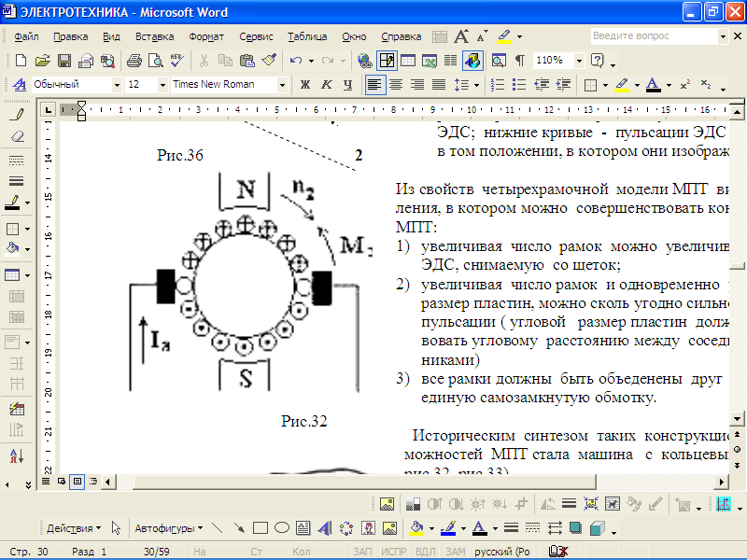Open a file with the folder icon

42,61
